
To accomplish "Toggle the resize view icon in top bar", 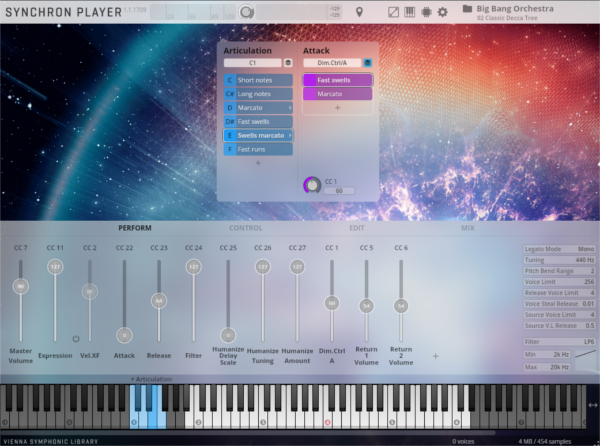I will (393, 12).
